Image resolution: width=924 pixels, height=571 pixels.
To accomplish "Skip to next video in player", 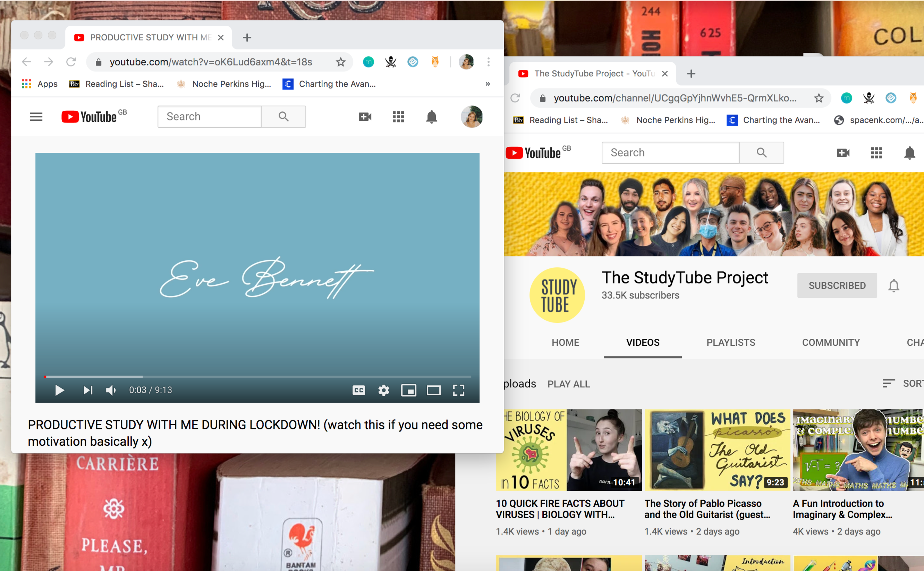I will point(88,390).
